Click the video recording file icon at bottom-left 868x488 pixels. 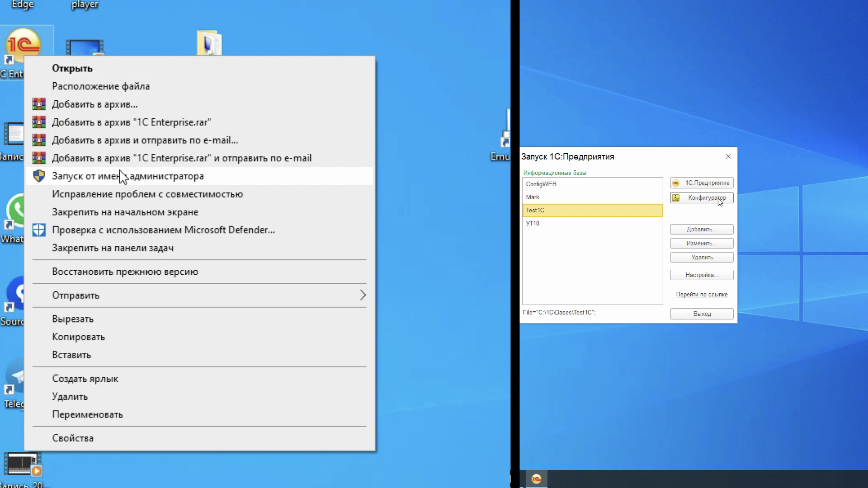click(x=23, y=465)
